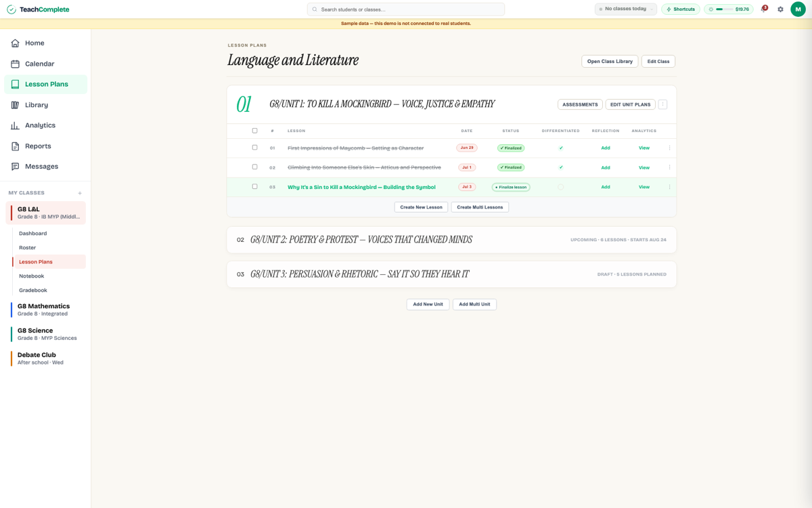Open Messages in the sidebar
The width and height of the screenshot is (812, 508).
tap(45, 167)
